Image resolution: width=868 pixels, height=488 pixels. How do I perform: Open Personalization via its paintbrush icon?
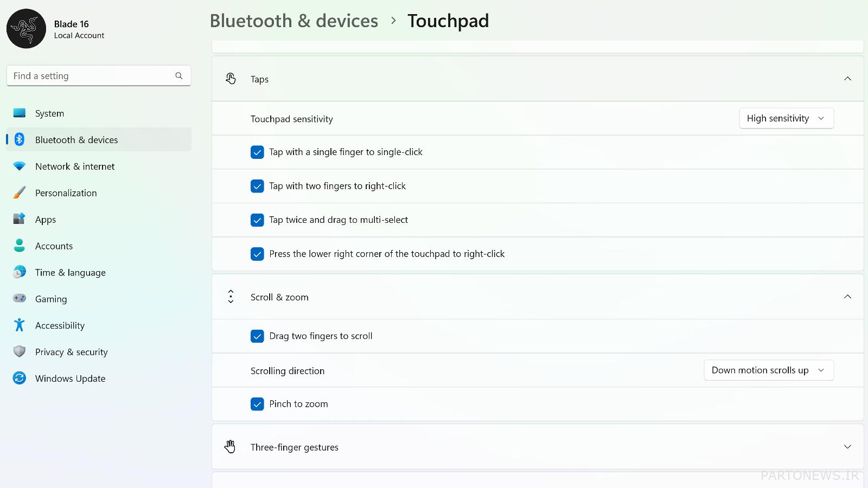(20, 193)
